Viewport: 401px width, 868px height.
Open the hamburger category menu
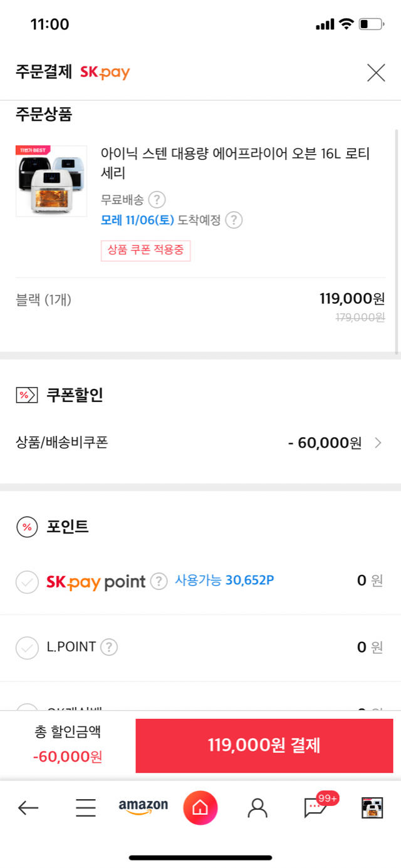pyautogui.click(x=86, y=808)
